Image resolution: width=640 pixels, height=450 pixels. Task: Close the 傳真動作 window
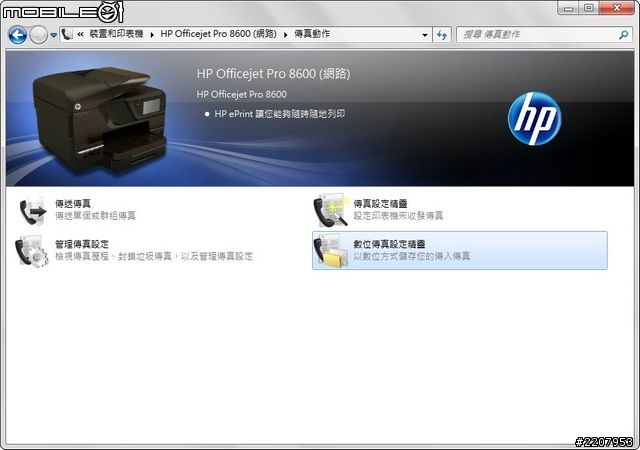617,8
